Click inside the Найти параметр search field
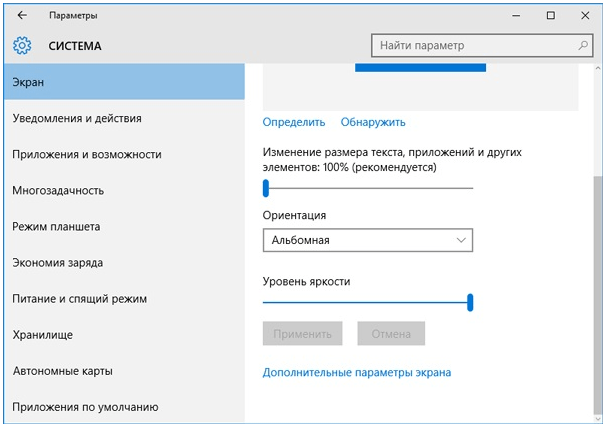 point(482,46)
